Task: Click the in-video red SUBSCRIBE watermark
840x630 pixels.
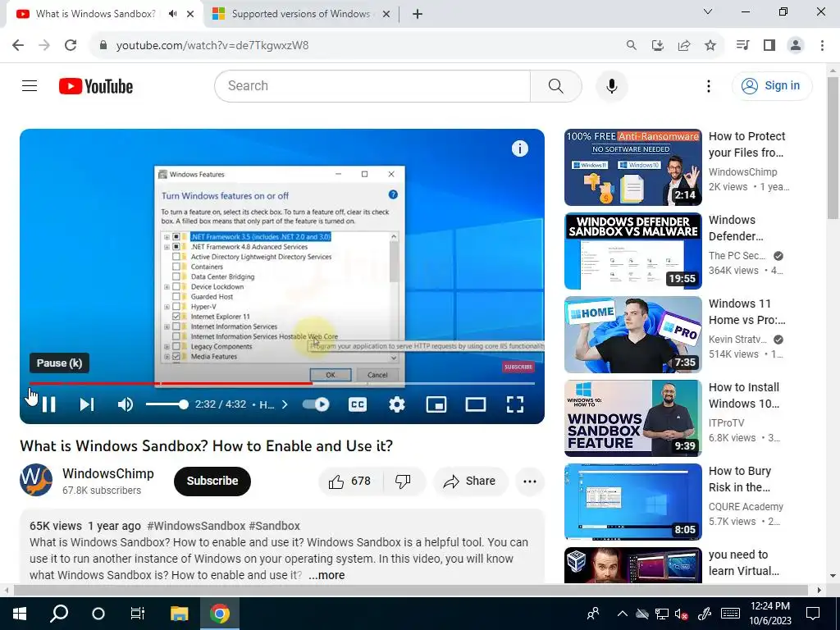Action: [518, 367]
